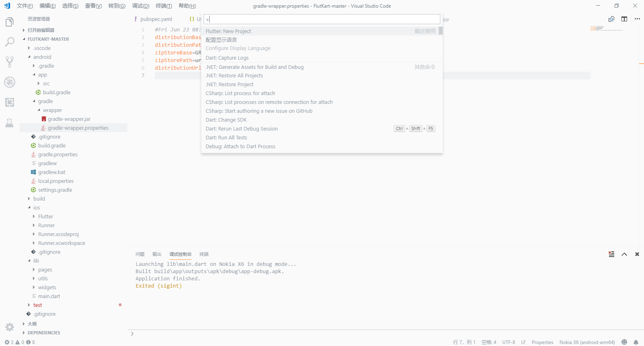This screenshot has height=346, width=644.
Task: Expand the build folder
Action: (x=39, y=199)
